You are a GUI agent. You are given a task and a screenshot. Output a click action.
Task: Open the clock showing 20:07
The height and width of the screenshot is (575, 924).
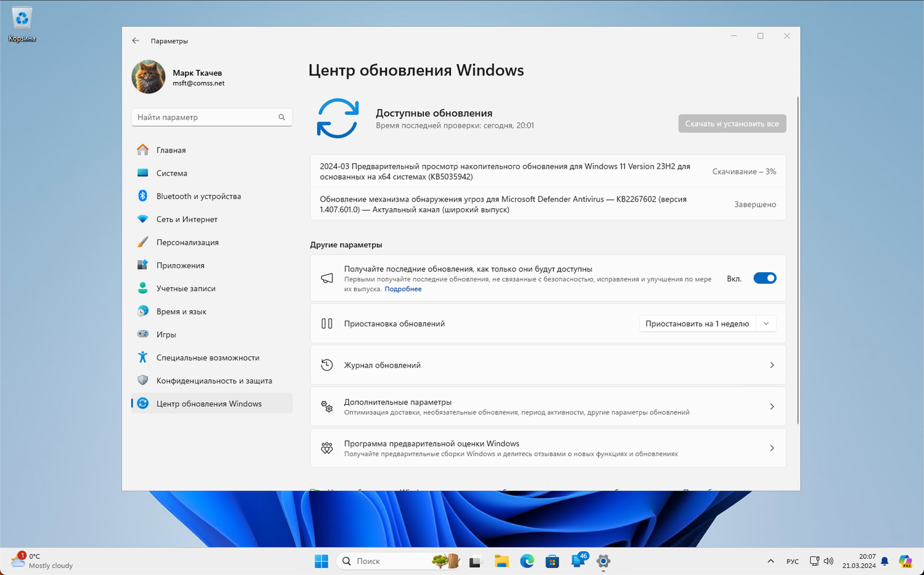[x=859, y=561]
